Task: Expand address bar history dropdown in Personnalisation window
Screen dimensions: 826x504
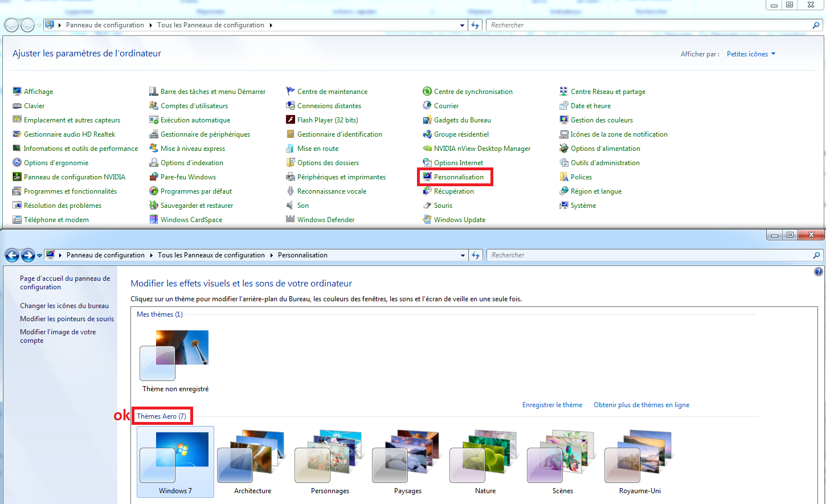Action: pos(463,255)
